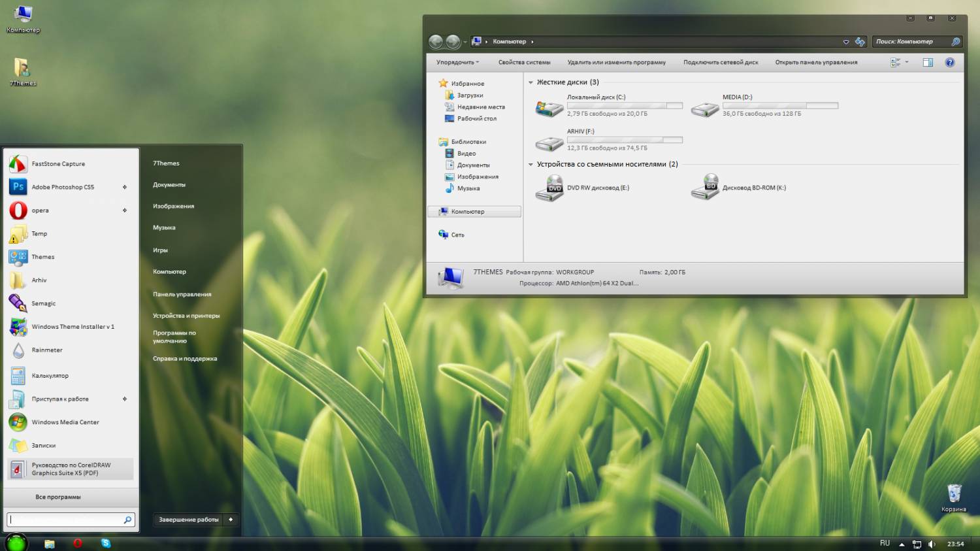The height and width of the screenshot is (551, 980).
Task: Click Подключить сетевой диск
Action: pyautogui.click(x=721, y=63)
